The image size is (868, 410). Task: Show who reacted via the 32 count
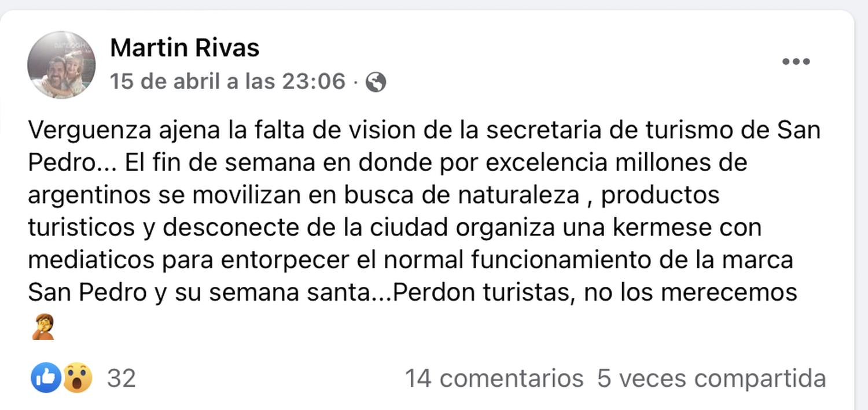(x=122, y=379)
